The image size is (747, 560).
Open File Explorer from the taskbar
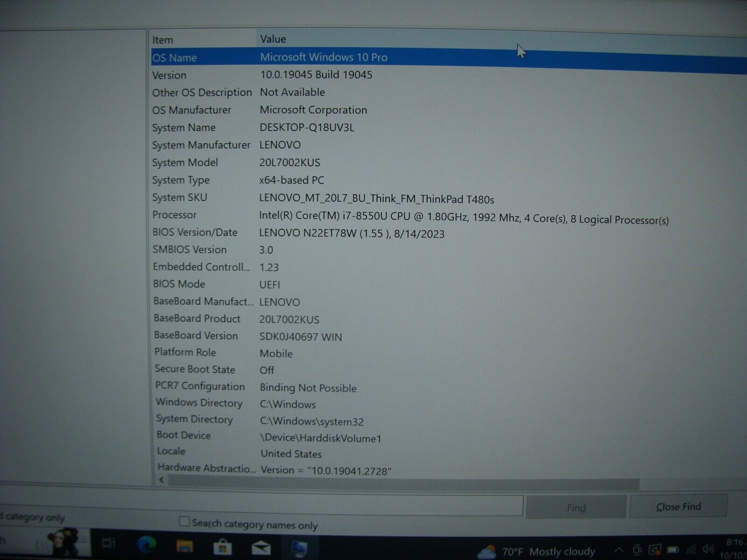[184, 546]
